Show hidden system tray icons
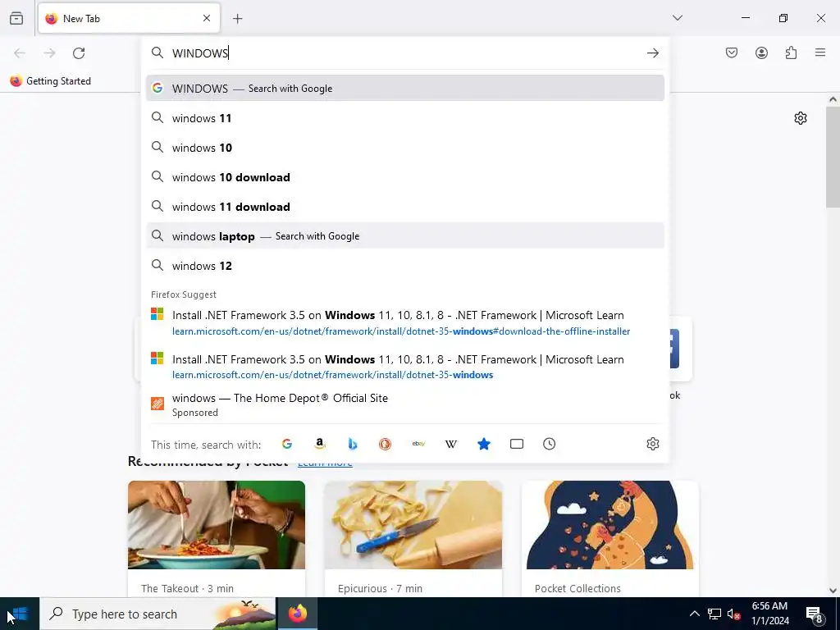The height and width of the screenshot is (630, 840). click(x=694, y=614)
